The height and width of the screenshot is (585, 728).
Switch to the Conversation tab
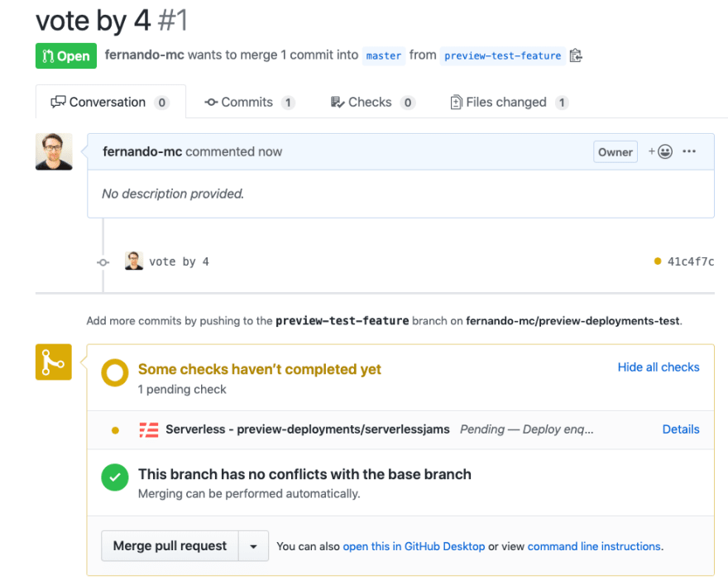[111, 102]
